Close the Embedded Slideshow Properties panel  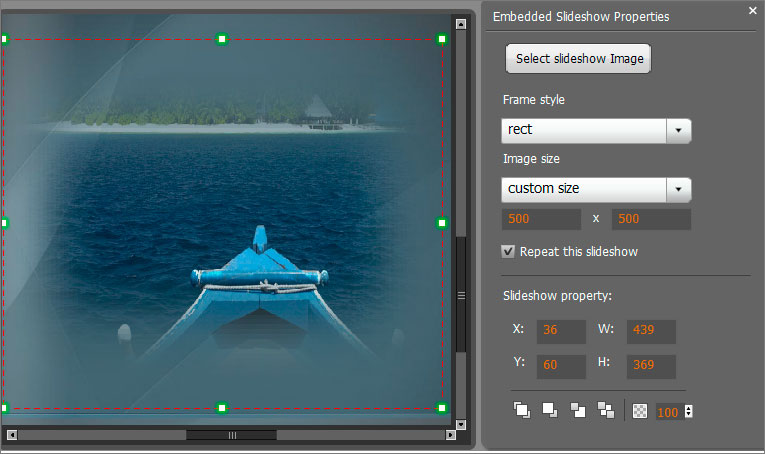[x=752, y=11]
